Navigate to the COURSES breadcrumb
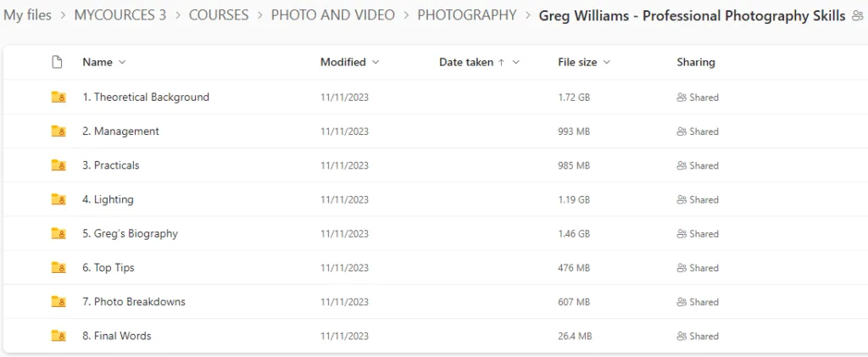This screenshot has height=357, width=868. 219,15
